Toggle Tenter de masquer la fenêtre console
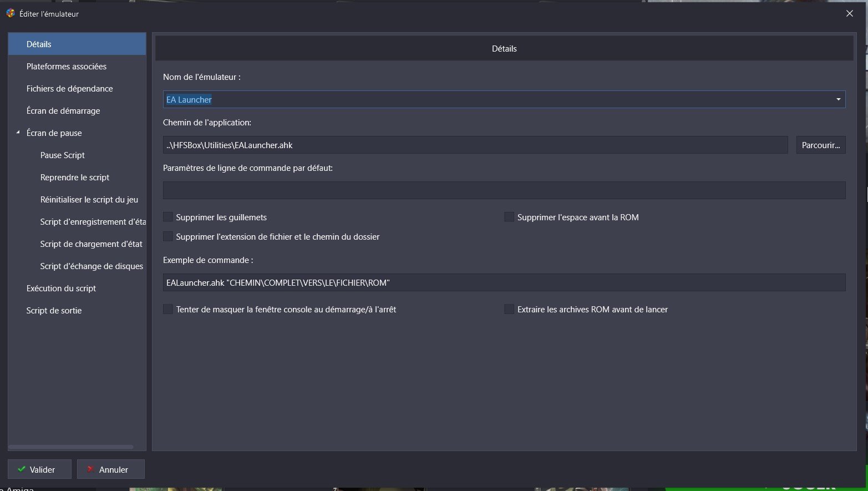 tap(167, 309)
